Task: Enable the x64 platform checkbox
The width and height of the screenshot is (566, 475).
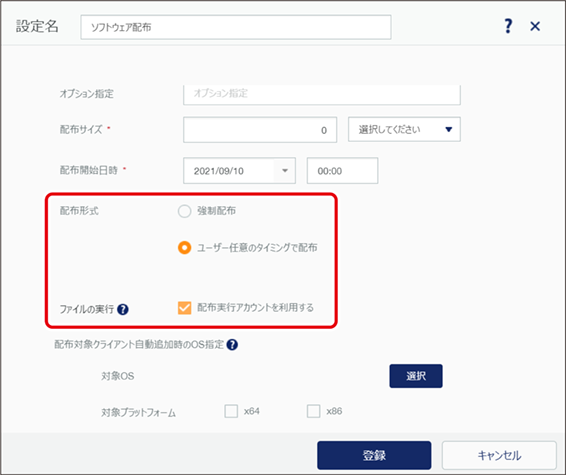Action: (231, 411)
